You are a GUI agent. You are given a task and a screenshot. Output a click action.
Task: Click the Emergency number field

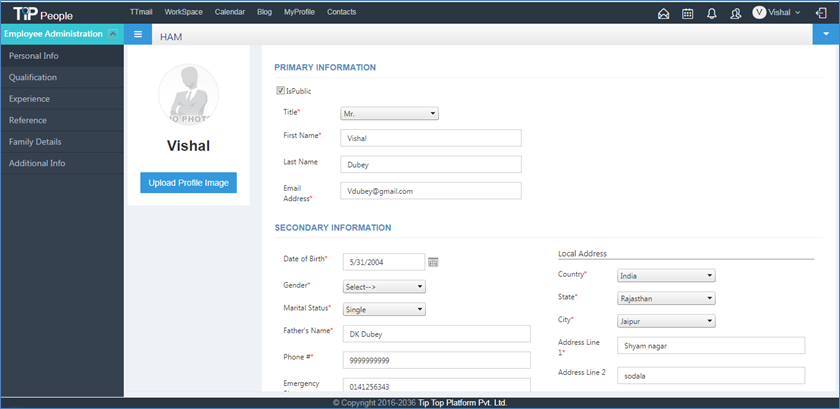[x=437, y=385]
